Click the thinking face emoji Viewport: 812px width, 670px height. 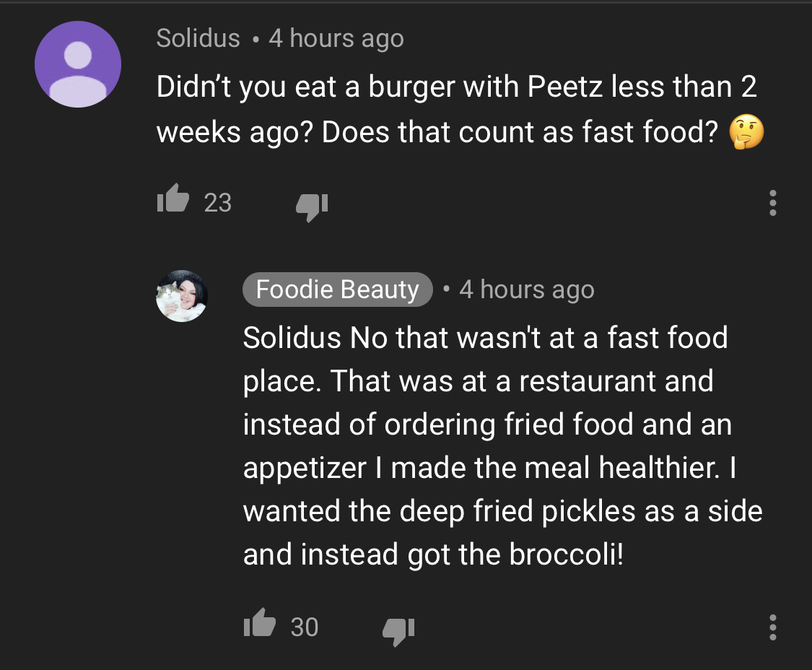[746, 132]
